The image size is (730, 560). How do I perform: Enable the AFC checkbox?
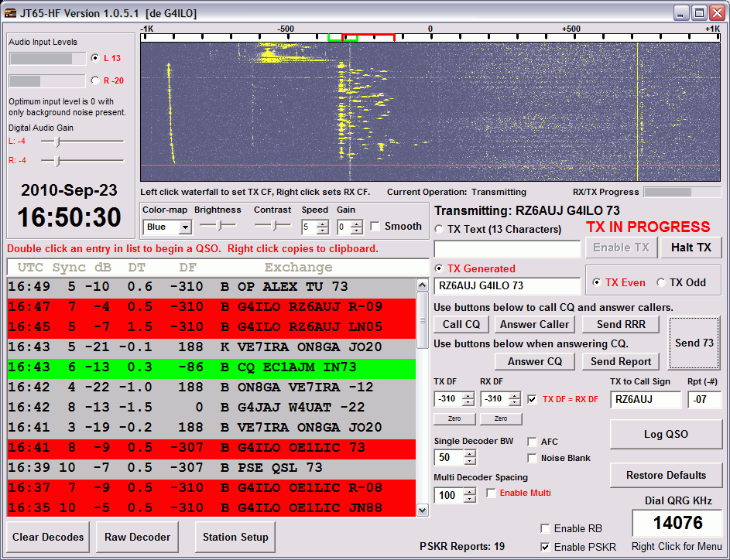(x=532, y=442)
